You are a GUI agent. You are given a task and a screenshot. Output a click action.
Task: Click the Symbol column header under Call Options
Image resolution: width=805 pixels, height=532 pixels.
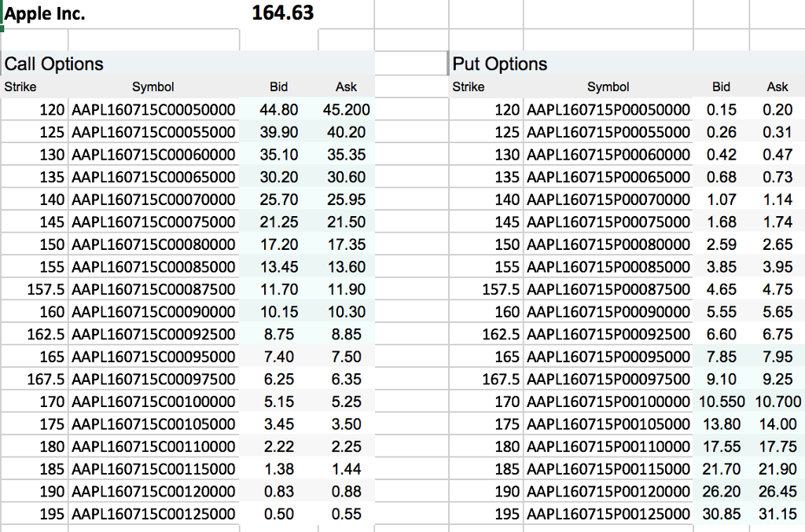click(x=153, y=86)
